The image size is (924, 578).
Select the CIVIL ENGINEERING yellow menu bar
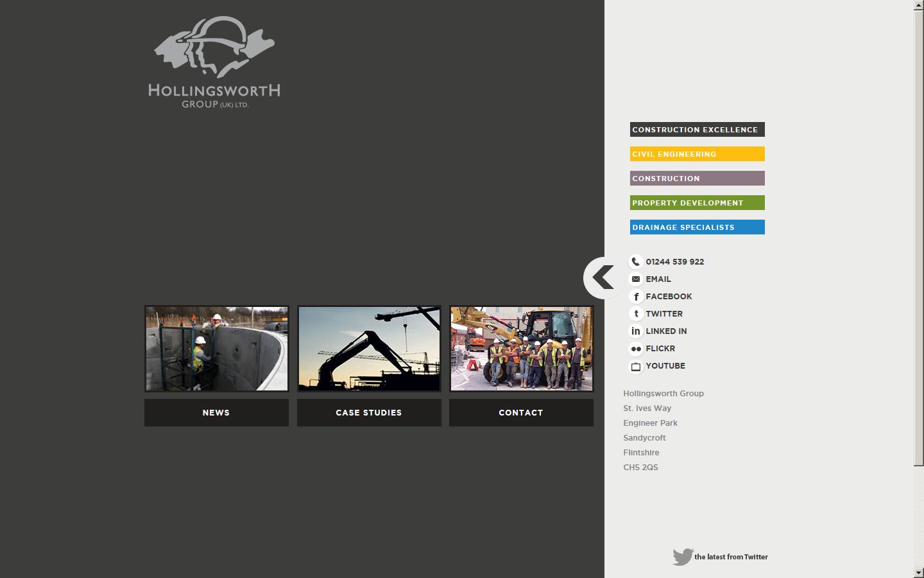click(x=697, y=153)
